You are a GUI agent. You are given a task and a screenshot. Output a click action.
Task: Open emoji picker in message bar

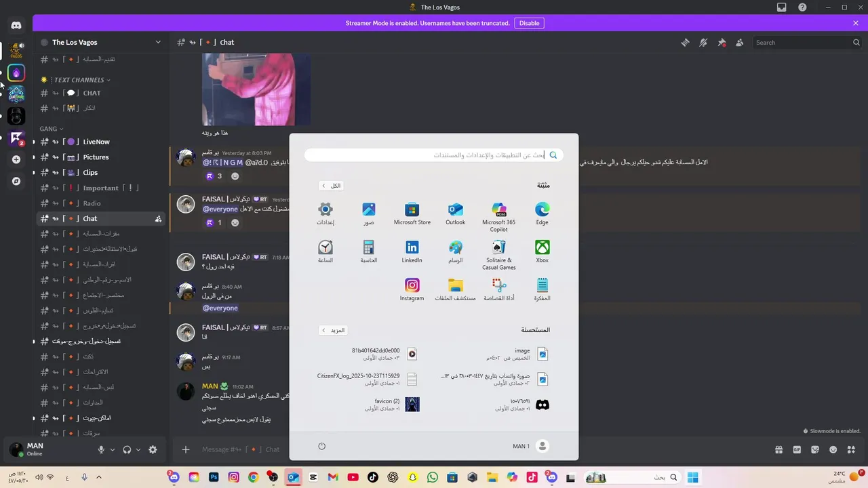(x=833, y=449)
